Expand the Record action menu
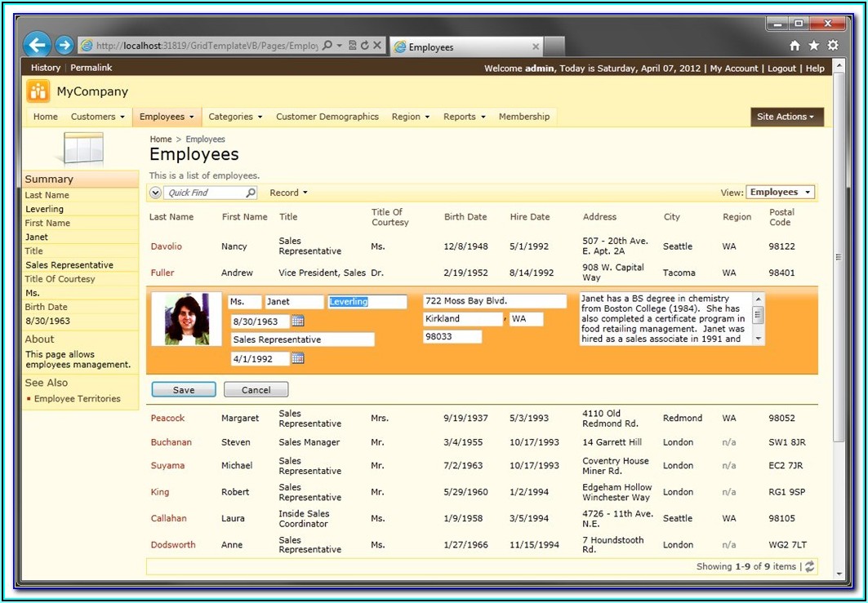The height and width of the screenshot is (603, 868). point(288,193)
